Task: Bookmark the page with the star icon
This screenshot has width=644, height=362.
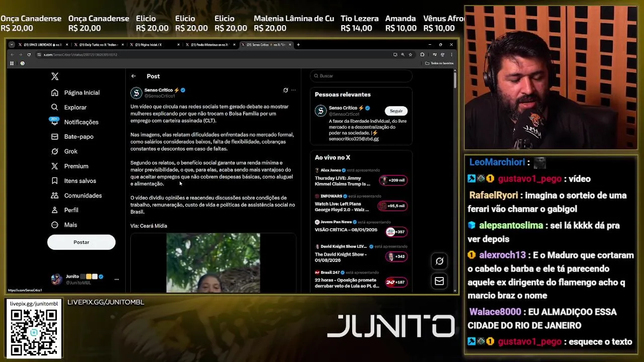Action: coord(410,54)
